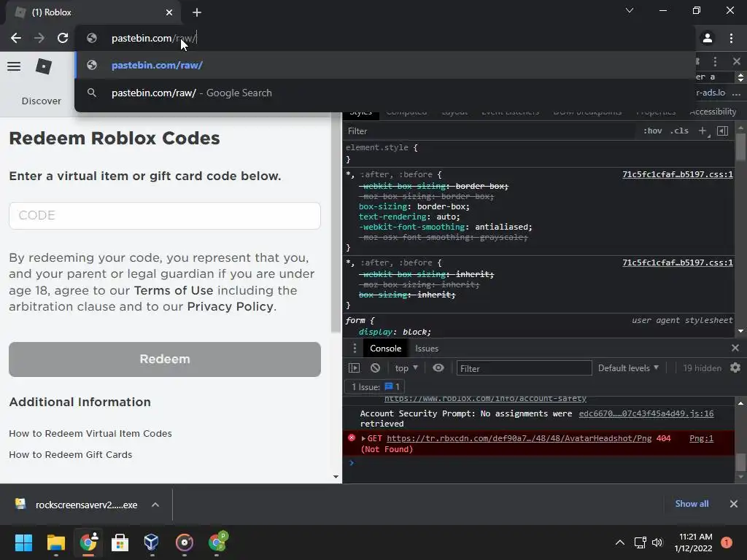Open download item options chevron
The width and height of the screenshot is (747, 560).
pyautogui.click(x=155, y=505)
